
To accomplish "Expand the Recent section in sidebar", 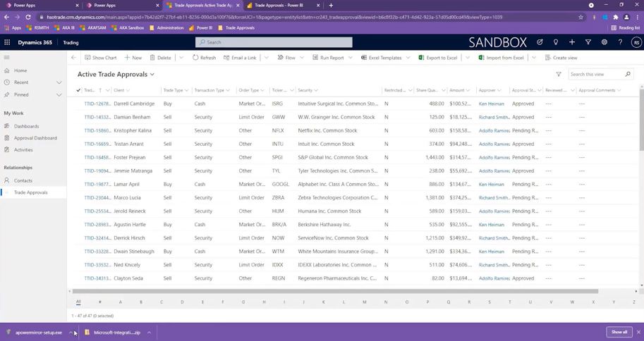I will tap(59, 82).
